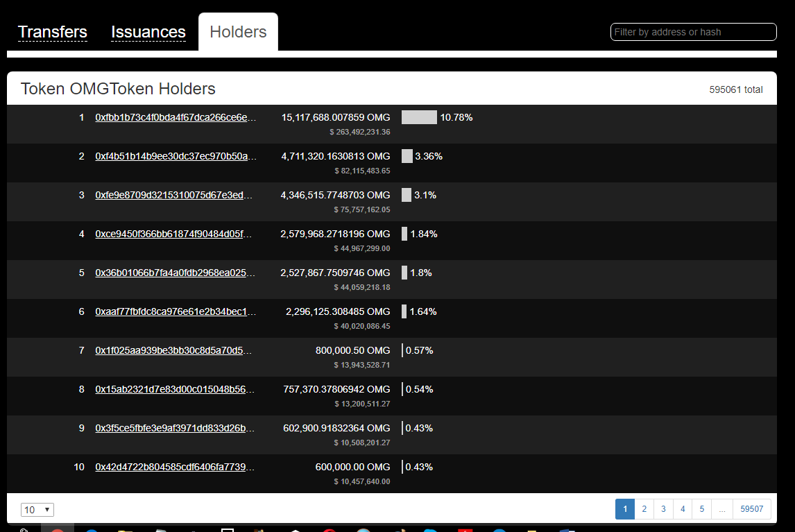
Task: Open holder address 0x15ab2321d7e83d00c015048b56
Action: (175, 390)
